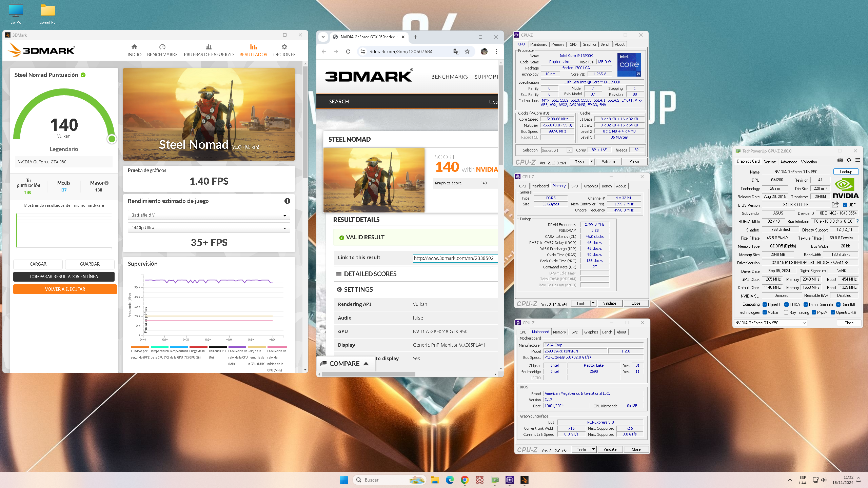Open Chrome from taskbar

[465, 480]
